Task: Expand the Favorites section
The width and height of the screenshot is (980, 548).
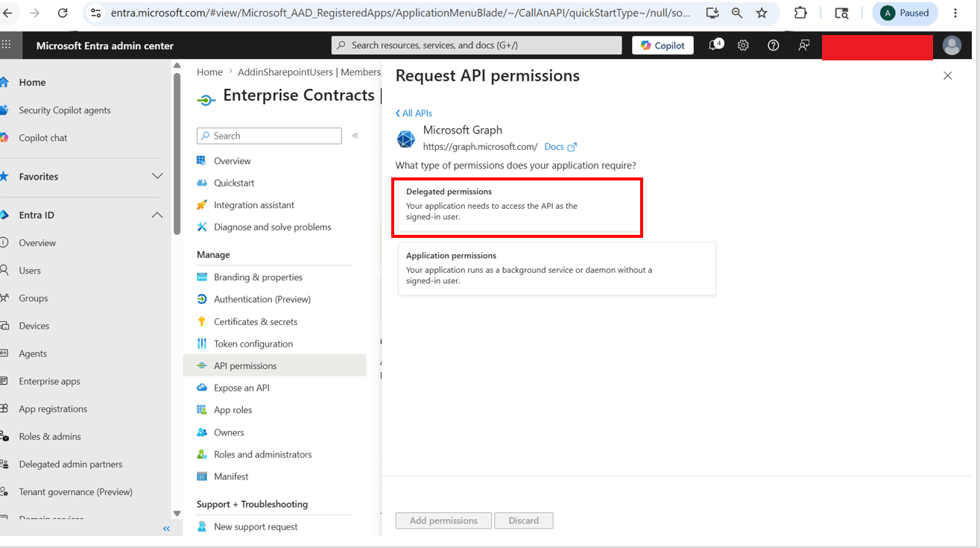Action: coord(157,177)
